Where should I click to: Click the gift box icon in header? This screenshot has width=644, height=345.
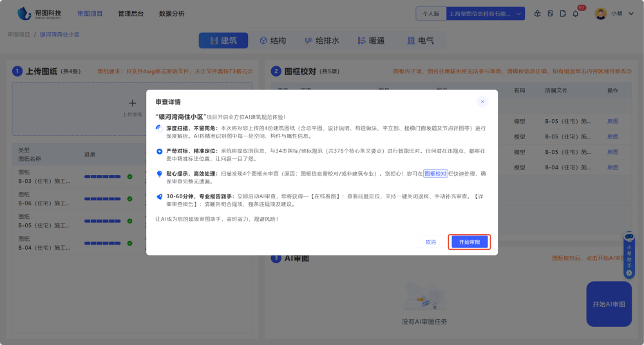click(x=538, y=14)
